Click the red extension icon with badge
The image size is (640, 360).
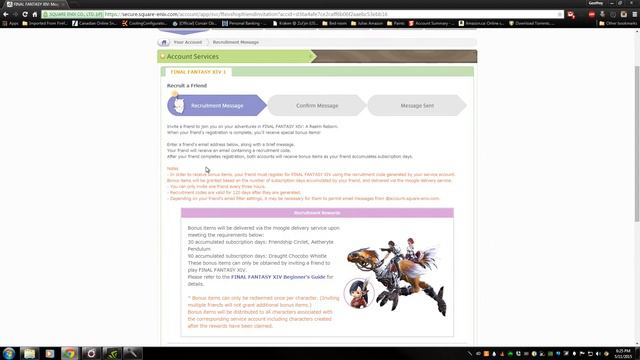pos(571,15)
